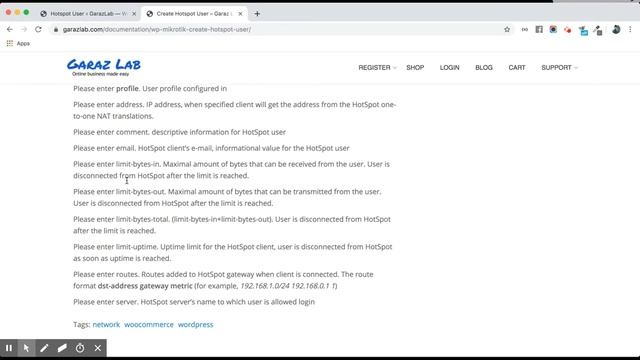Follow the woocommerce tag link
This screenshot has width=640, height=360.
149,324
